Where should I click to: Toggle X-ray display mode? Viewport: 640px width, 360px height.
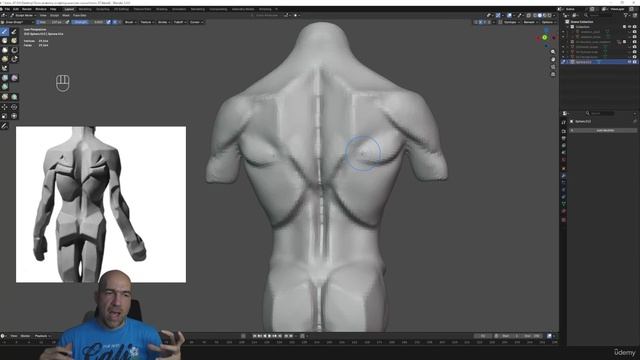pyautogui.click(x=528, y=15)
